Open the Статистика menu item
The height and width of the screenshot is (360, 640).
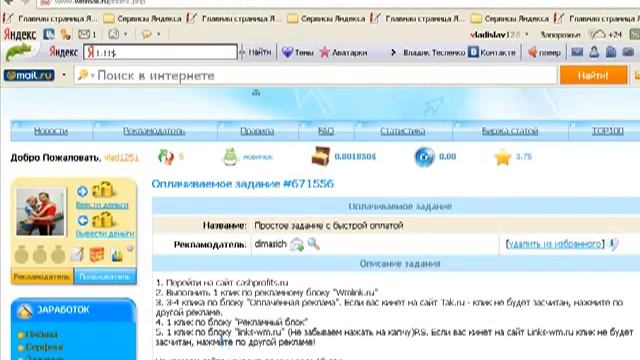(402, 131)
